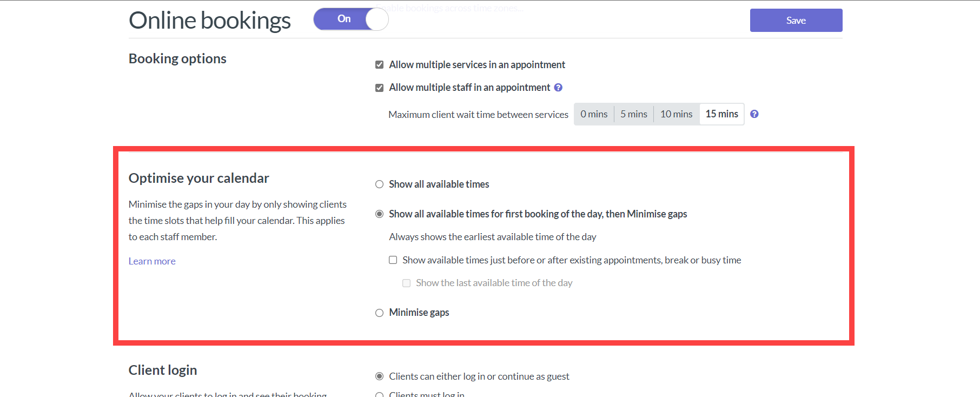This screenshot has height=397, width=980.
Task: Choose first booking then Minimise gaps radio
Action: [x=380, y=214]
